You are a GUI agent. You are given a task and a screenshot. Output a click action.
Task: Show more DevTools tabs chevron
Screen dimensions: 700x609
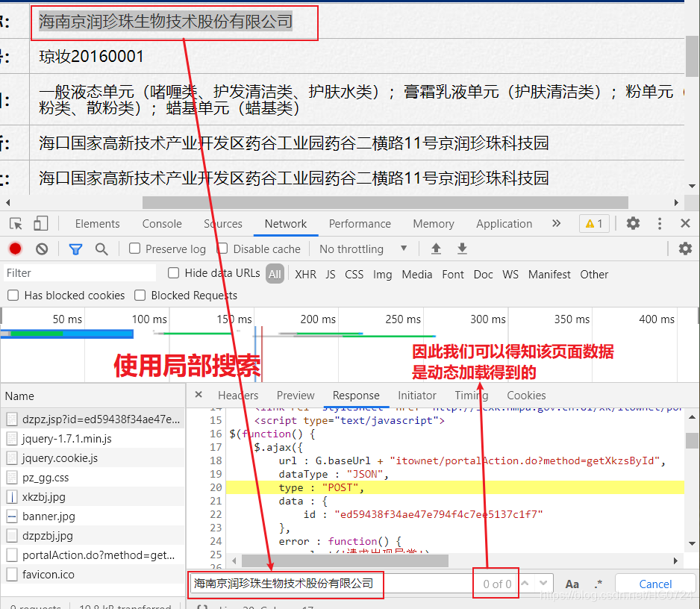click(556, 223)
